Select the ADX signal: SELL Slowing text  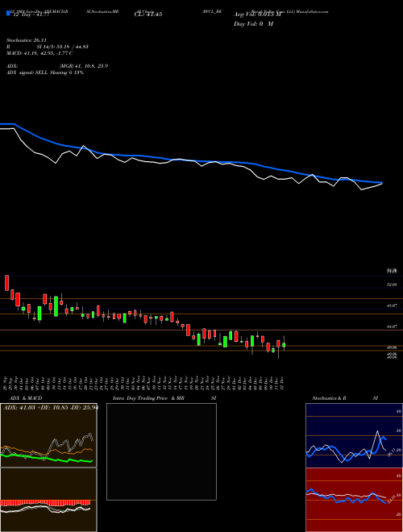[45, 73]
